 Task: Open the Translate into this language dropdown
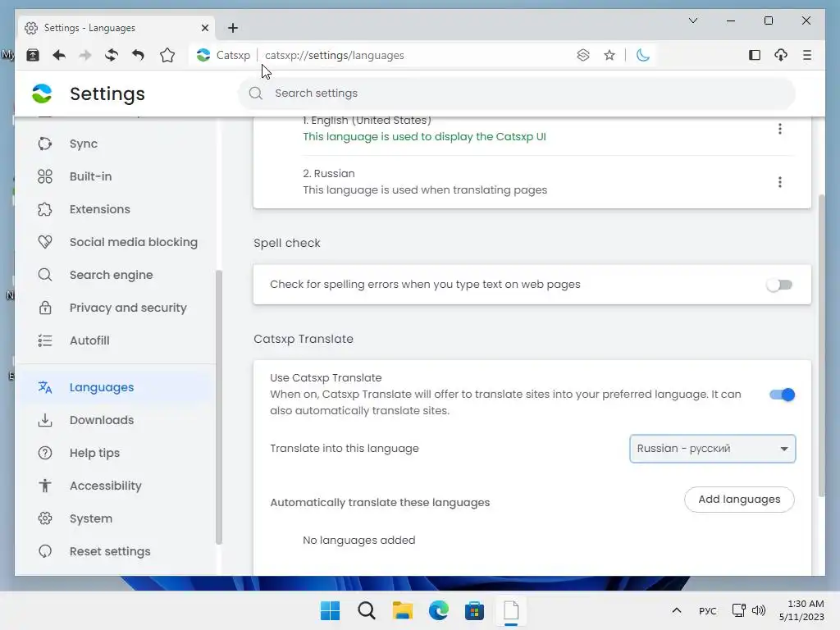713,449
